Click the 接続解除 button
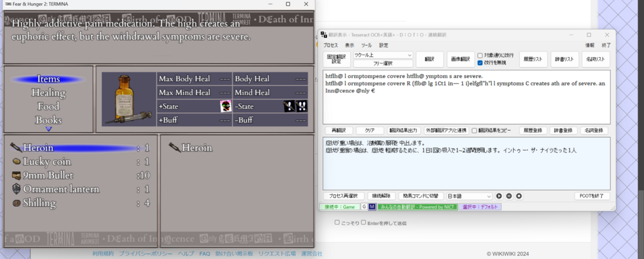 click(381, 196)
